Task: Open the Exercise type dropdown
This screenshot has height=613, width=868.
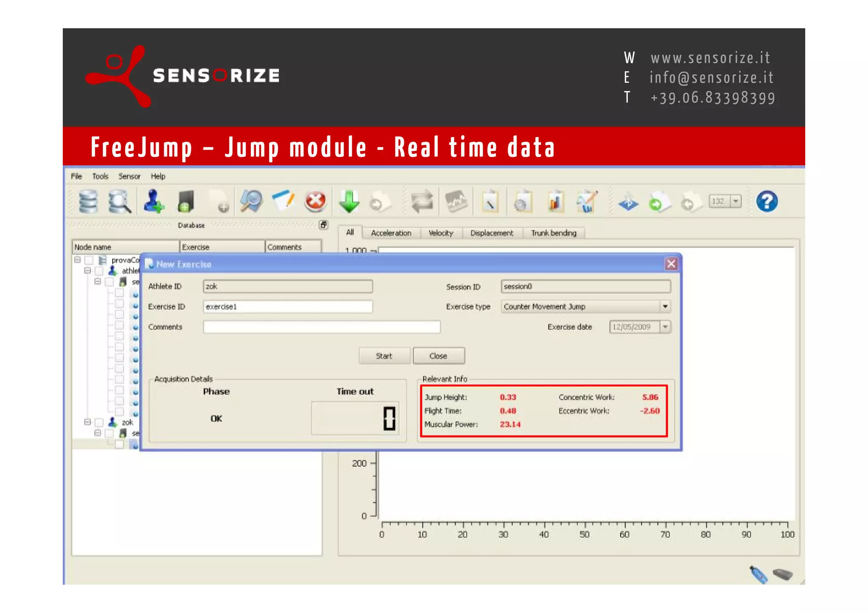Action: click(665, 306)
